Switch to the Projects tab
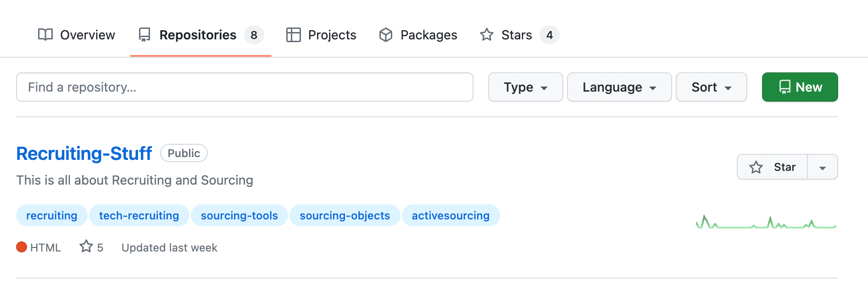The width and height of the screenshot is (868, 295). click(321, 35)
